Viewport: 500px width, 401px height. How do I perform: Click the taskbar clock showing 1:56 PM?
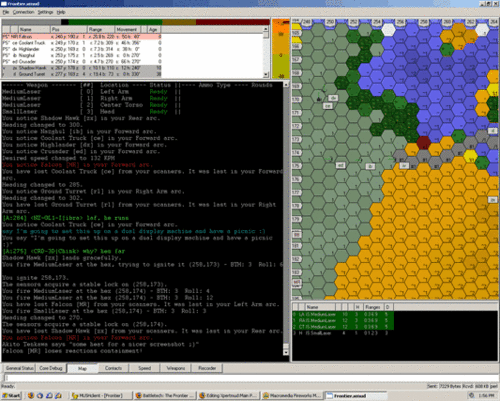(486, 395)
